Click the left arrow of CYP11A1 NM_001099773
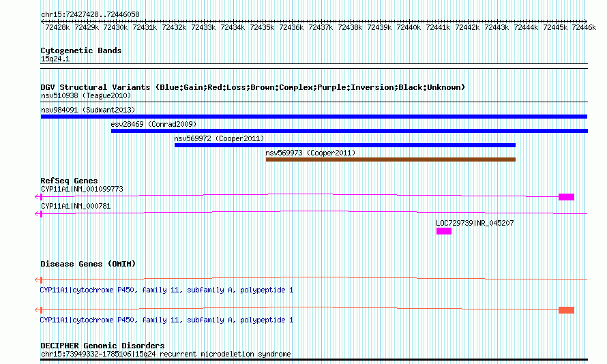This screenshot has width=607, height=364. click(38, 197)
